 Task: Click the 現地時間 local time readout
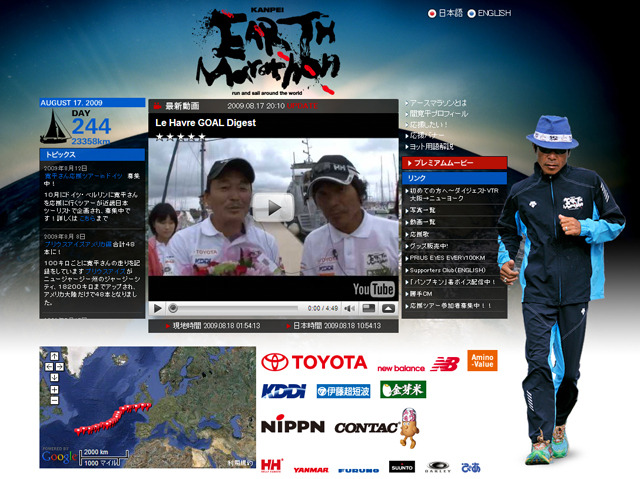click(x=213, y=326)
